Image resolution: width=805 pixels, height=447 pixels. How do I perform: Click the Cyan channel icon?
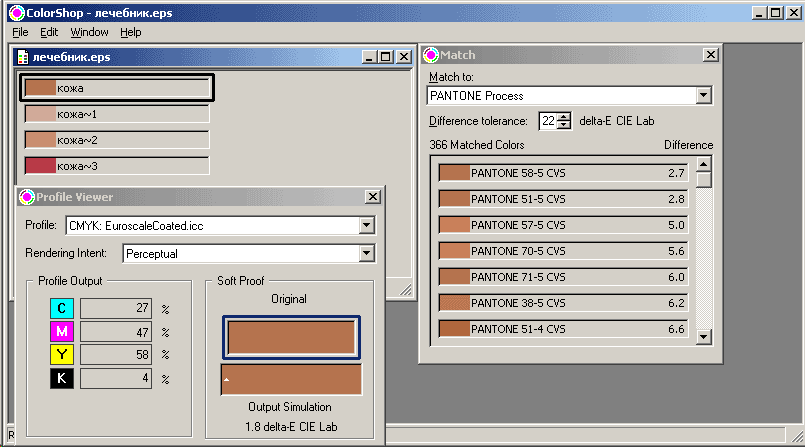tap(62, 308)
